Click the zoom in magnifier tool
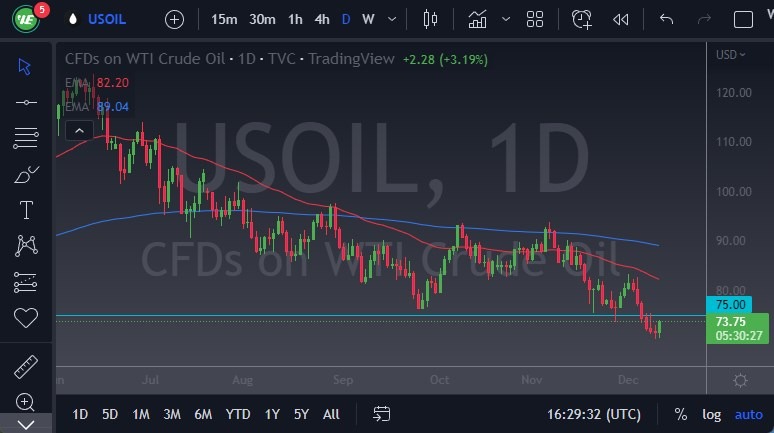Viewport: 774px width, 433px height. [x=26, y=402]
